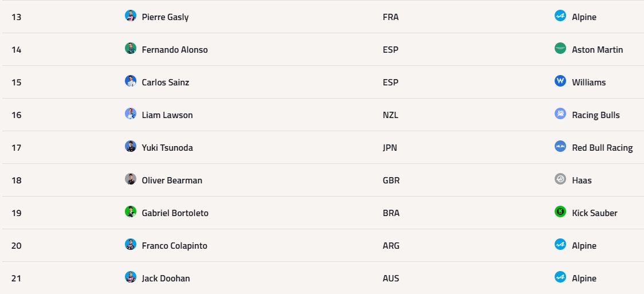Click Pierre Gasly's driver avatar
644x294 pixels.
131,15
